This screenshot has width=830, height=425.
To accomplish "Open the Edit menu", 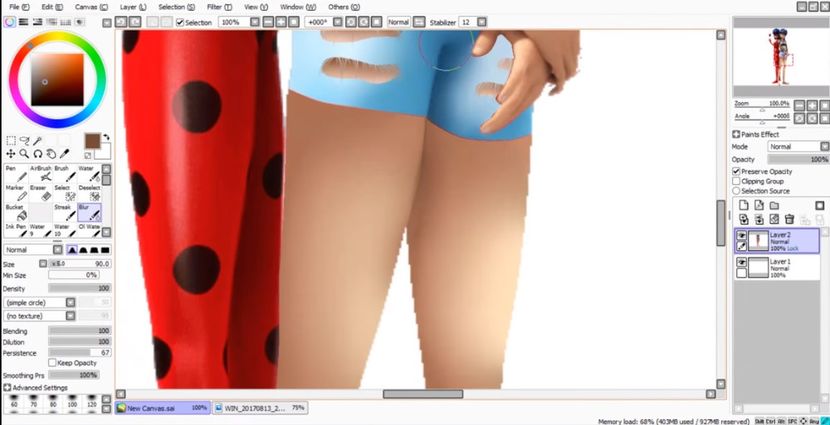I will 52,7.
